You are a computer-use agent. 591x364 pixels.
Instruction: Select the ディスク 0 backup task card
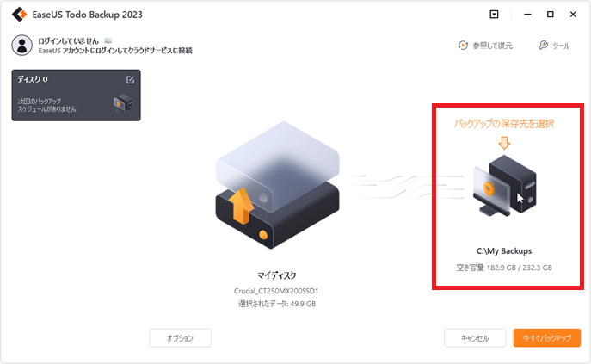(77, 95)
